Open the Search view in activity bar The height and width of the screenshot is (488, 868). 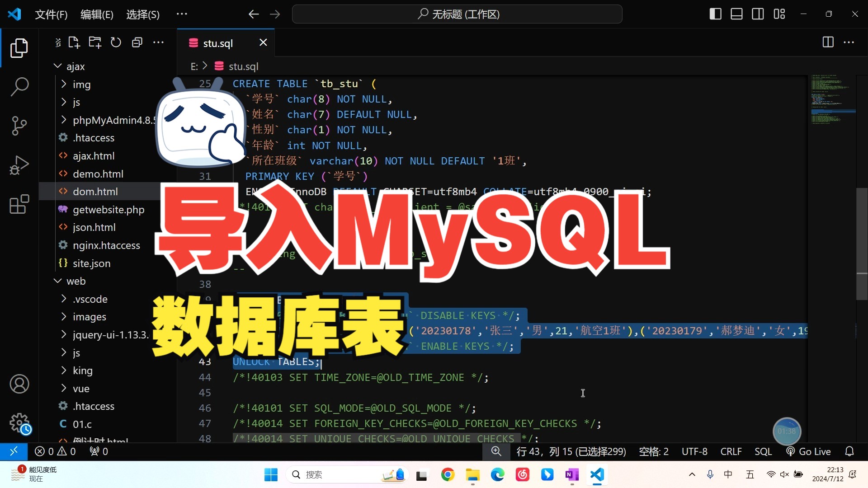pos(19,86)
